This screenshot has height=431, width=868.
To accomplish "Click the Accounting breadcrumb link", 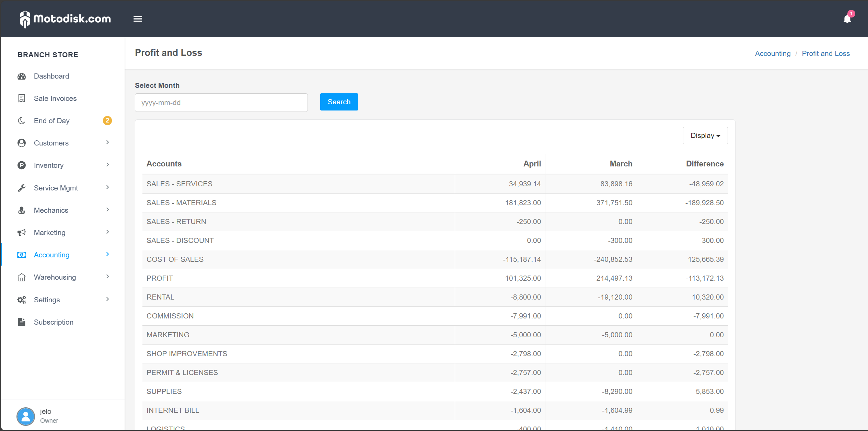I will coord(773,54).
